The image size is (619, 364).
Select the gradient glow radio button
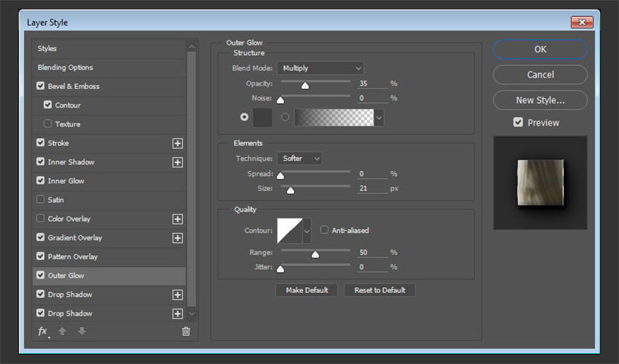coord(285,117)
